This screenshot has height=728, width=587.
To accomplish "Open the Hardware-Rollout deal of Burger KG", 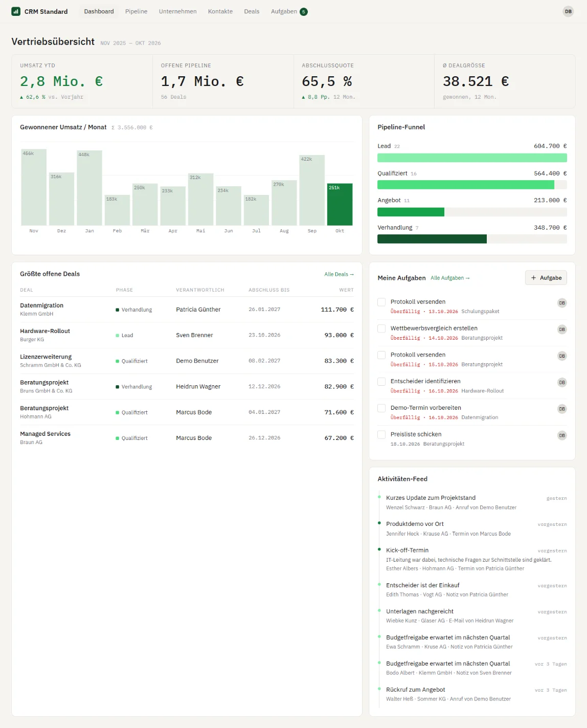I will 187,335.
